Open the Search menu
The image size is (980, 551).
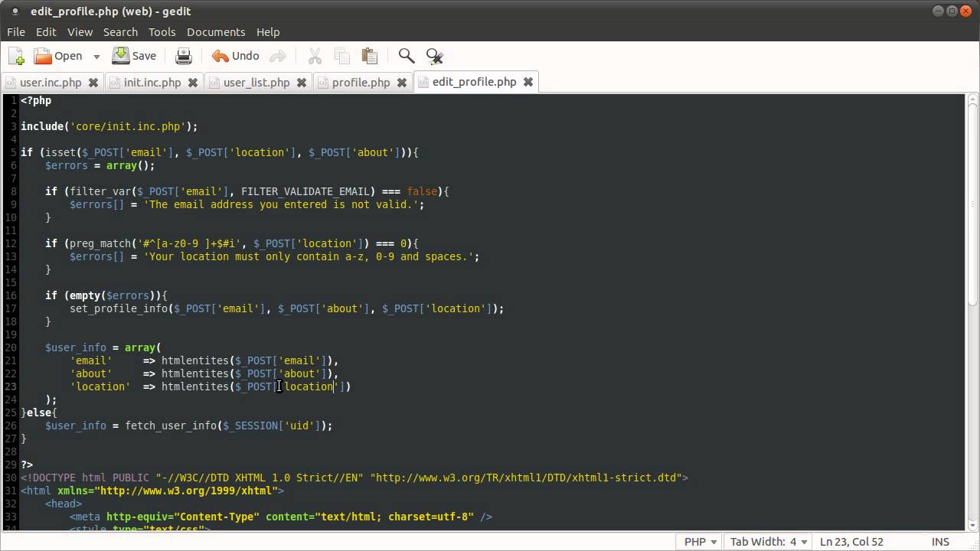point(120,32)
